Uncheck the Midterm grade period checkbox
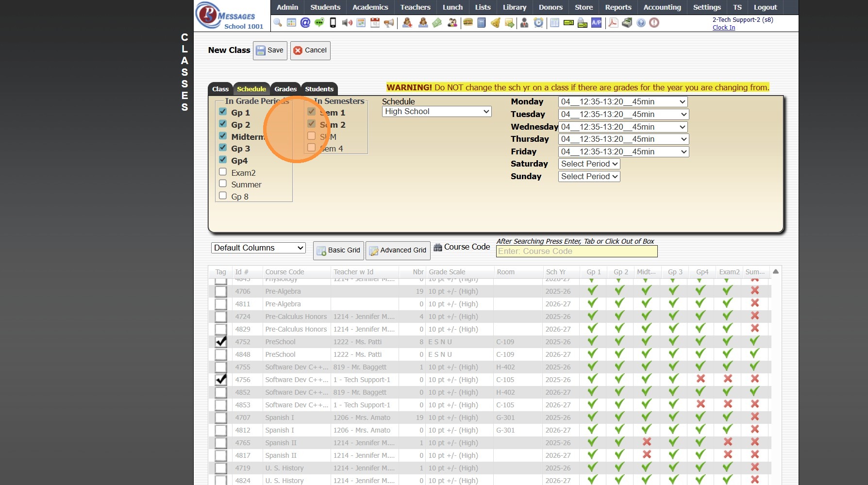This screenshot has height=485, width=868. click(x=223, y=136)
